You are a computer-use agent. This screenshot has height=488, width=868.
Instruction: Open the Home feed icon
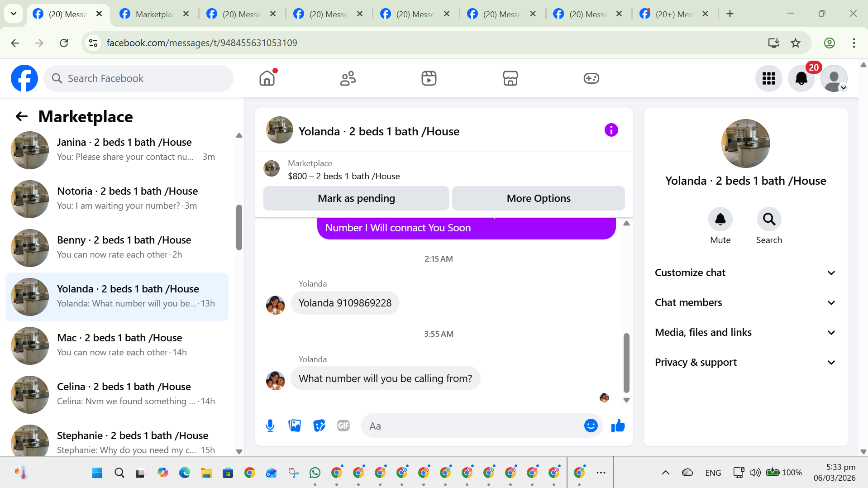pos(267,78)
